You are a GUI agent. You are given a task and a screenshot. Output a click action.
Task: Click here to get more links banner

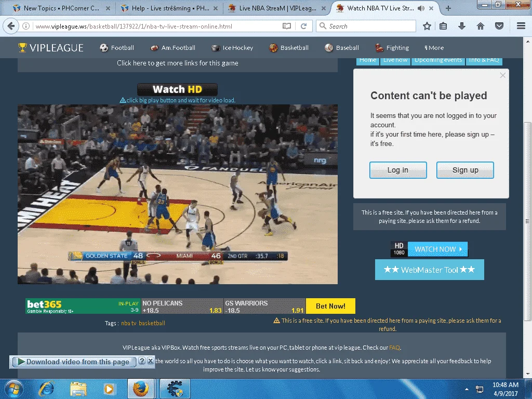pos(178,63)
